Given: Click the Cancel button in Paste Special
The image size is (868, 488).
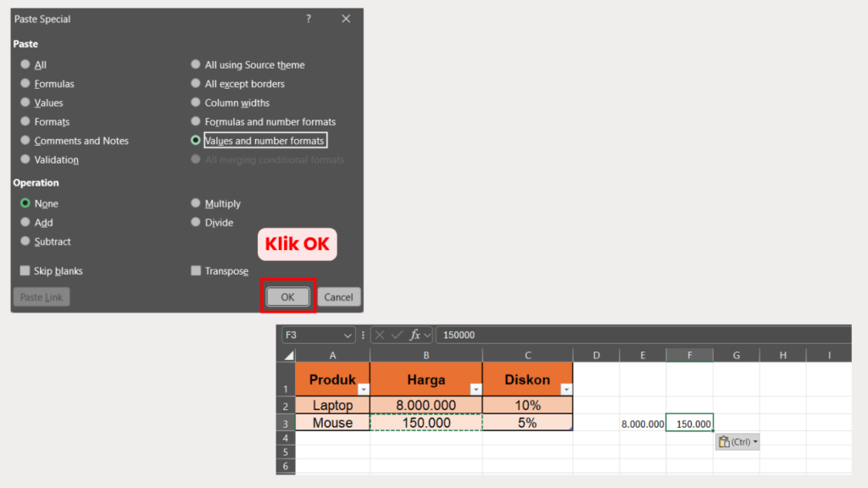Looking at the screenshot, I should [338, 297].
